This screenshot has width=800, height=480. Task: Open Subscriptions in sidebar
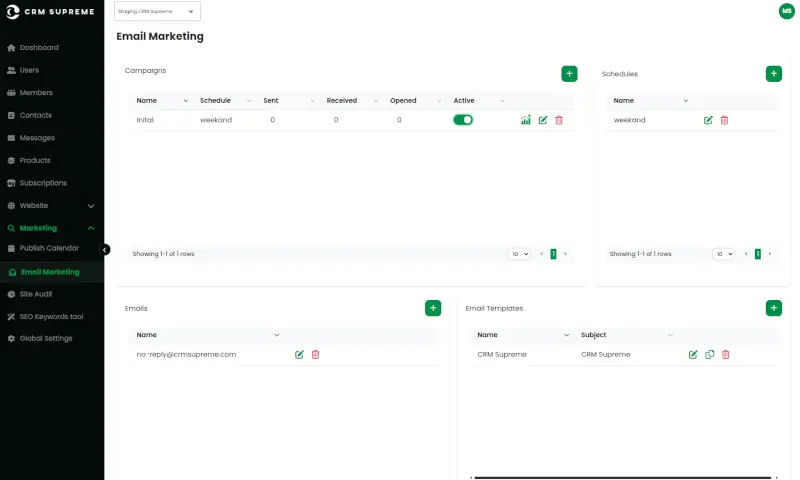click(x=37, y=183)
